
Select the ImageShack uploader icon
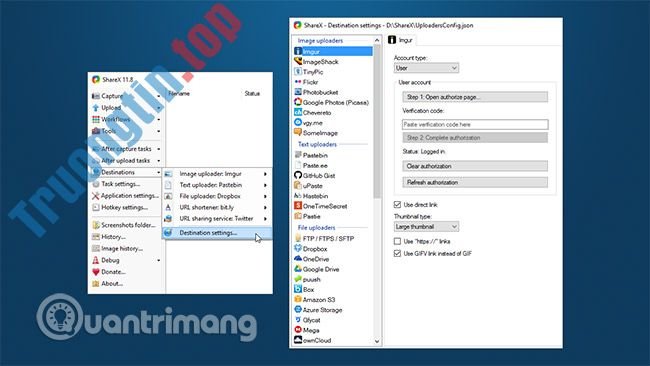coord(298,61)
